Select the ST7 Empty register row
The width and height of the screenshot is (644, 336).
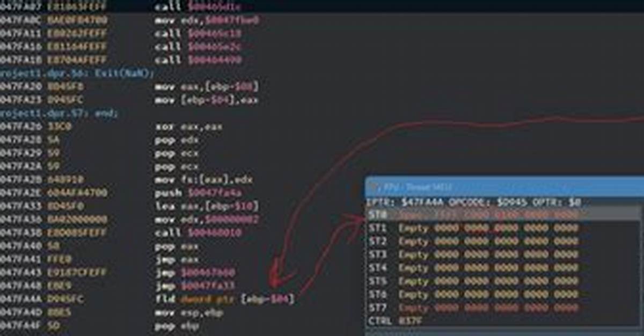(503, 308)
